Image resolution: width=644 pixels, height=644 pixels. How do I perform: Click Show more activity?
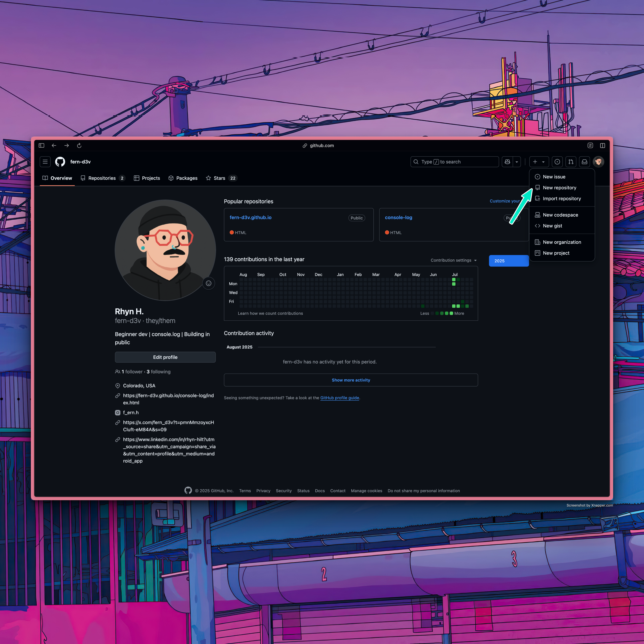pos(351,380)
